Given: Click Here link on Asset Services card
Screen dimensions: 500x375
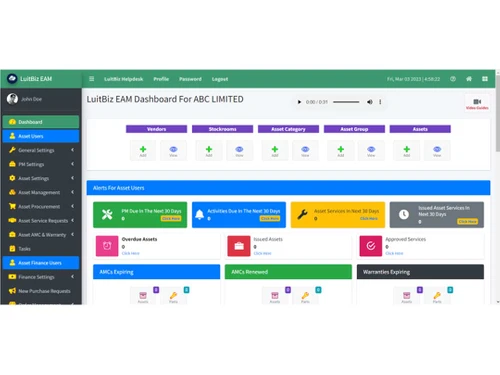Looking at the screenshot, I should 369,218.
